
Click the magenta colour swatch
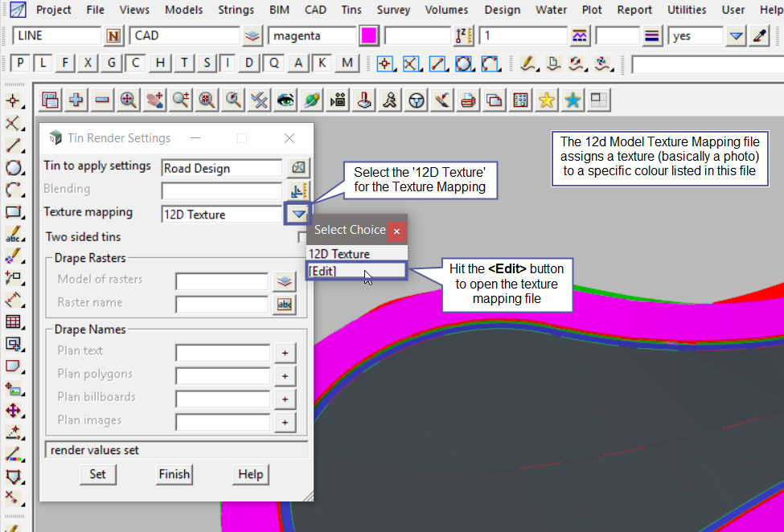pyautogui.click(x=369, y=36)
